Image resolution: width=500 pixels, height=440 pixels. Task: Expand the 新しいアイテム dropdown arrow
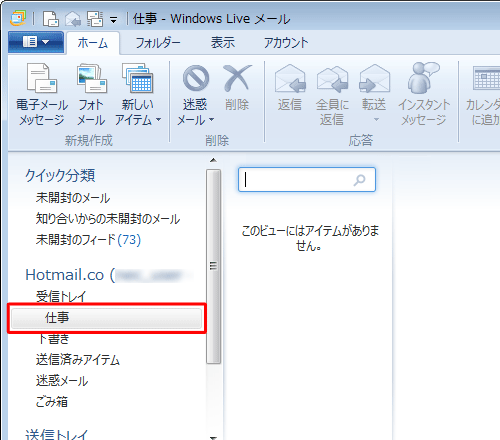(x=158, y=120)
